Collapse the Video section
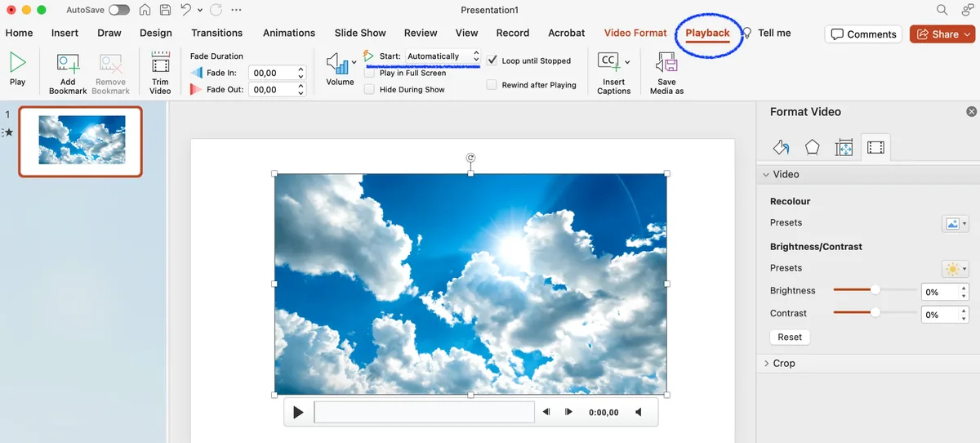Viewport: 980px width, 443px height. pyautogui.click(x=766, y=174)
